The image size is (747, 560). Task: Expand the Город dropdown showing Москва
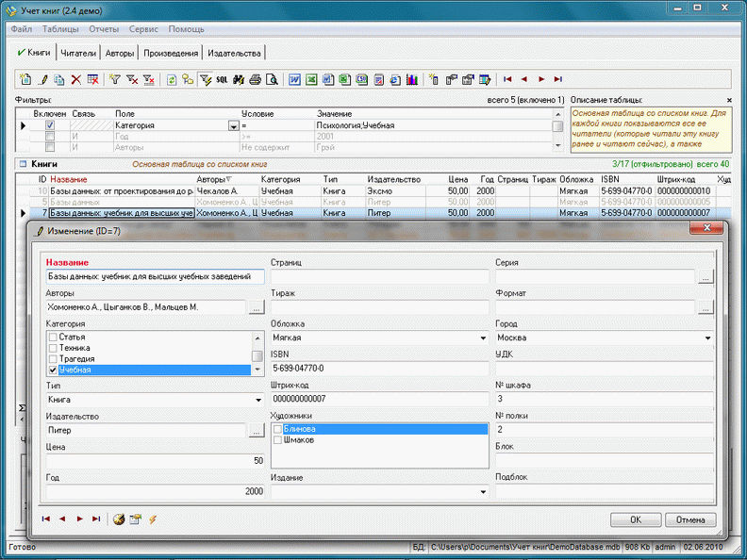point(707,338)
